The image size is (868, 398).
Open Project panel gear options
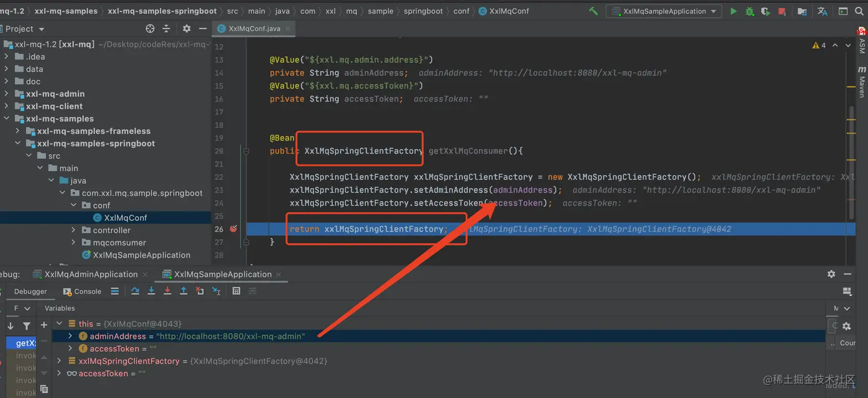pyautogui.click(x=187, y=29)
